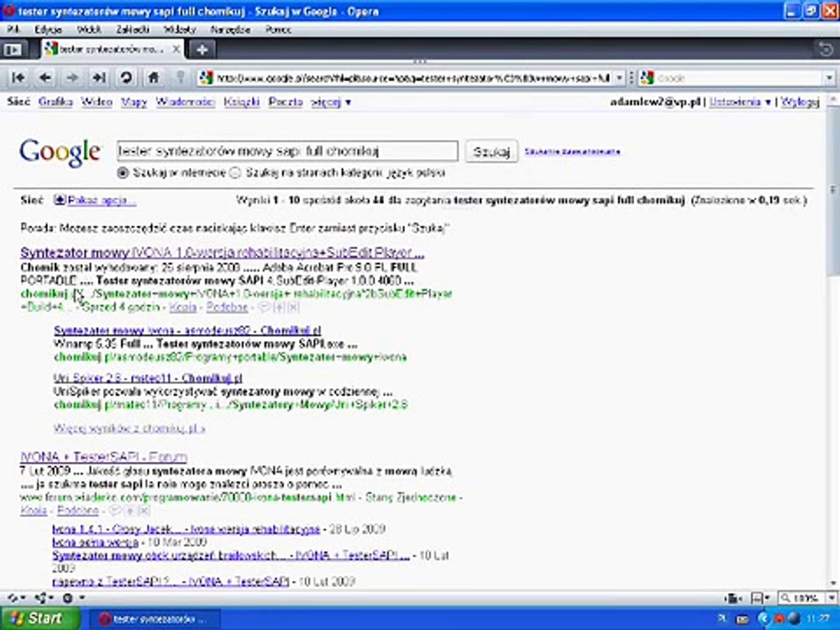This screenshot has height=630, width=840.
Task: Open 'IVONA + TesterSAPI - Forum' result
Action: coord(104,457)
